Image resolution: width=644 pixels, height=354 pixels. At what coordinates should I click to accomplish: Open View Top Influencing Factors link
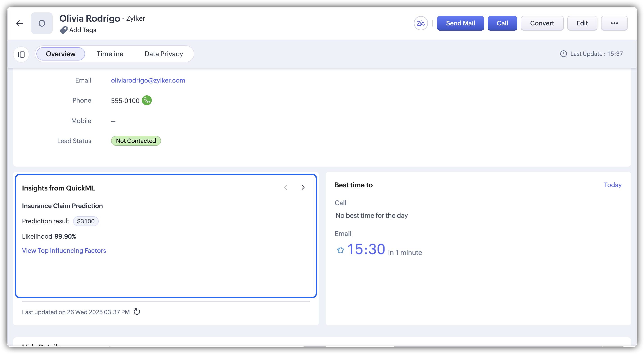tap(64, 251)
